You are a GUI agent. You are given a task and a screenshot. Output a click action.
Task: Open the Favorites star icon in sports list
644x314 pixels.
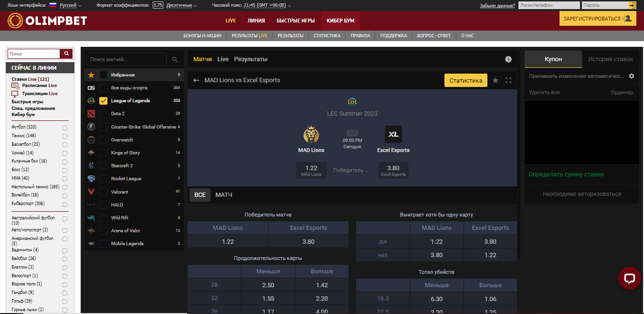[91, 75]
